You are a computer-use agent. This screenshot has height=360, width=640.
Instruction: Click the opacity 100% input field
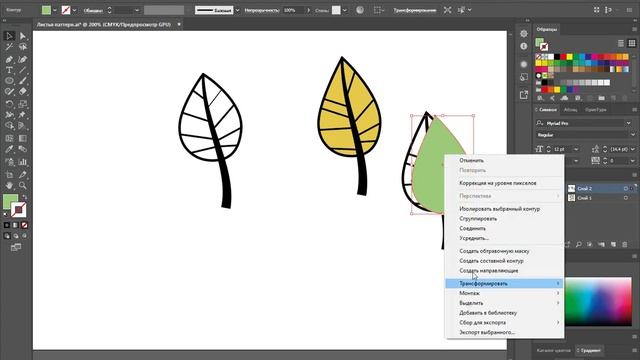pos(293,10)
